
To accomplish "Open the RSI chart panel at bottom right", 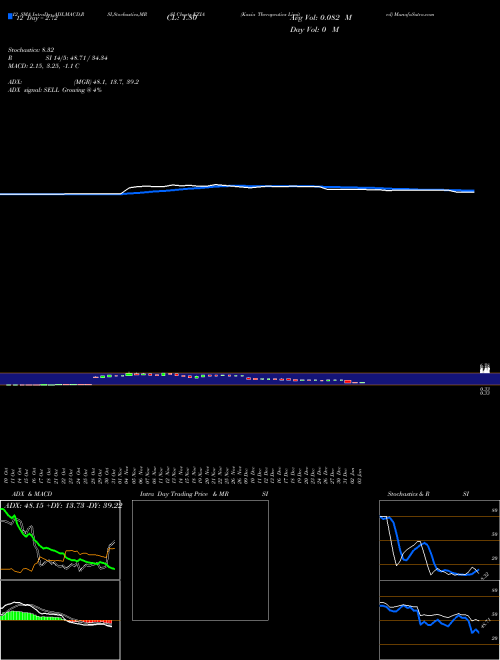I will tap(439, 620).
